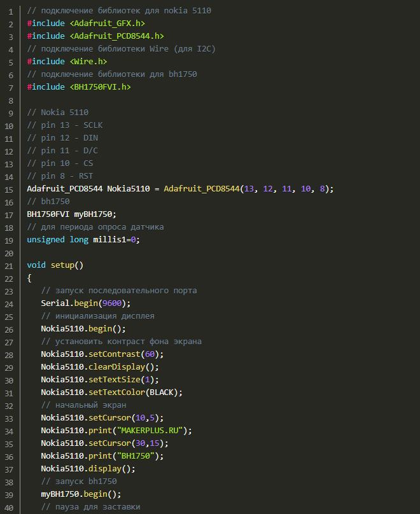
Task: Click the 'Nokia5110.clearDisplay();' line
Action: click(100, 367)
